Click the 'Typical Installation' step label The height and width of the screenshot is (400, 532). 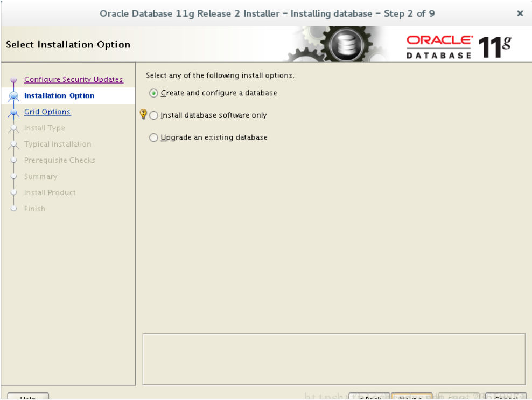pos(58,144)
